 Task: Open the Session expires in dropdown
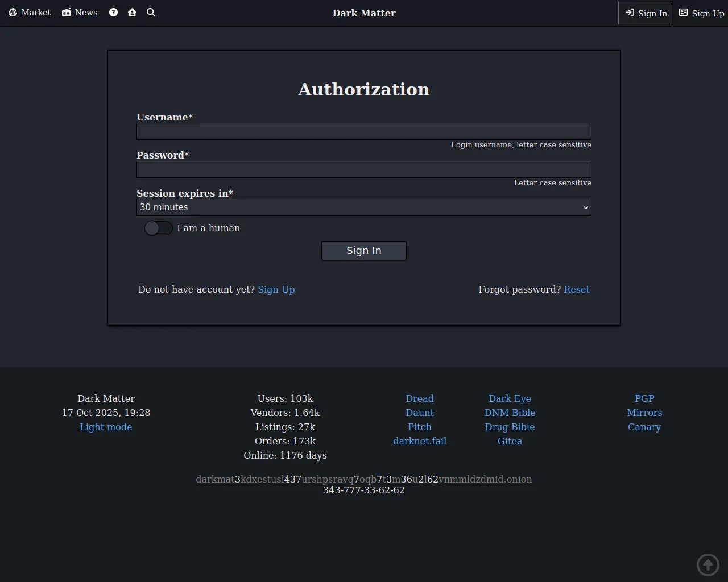(364, 207)
